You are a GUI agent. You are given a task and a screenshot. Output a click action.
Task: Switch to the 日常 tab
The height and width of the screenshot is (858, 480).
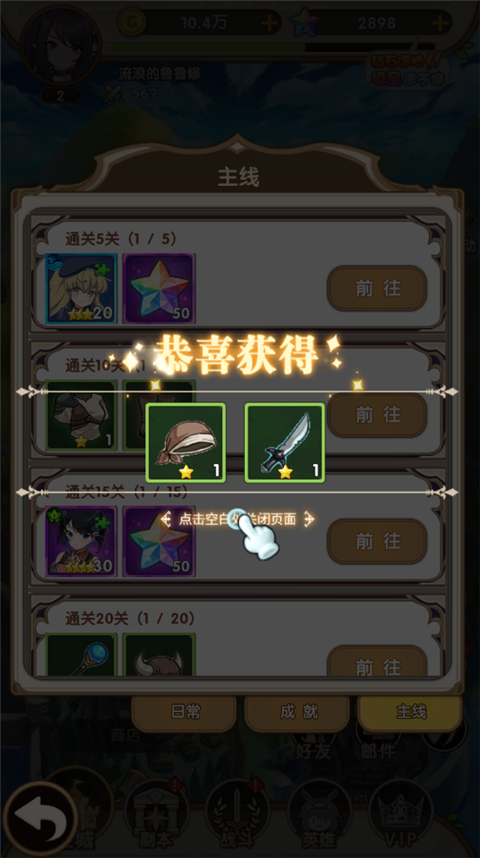point(184,712)
